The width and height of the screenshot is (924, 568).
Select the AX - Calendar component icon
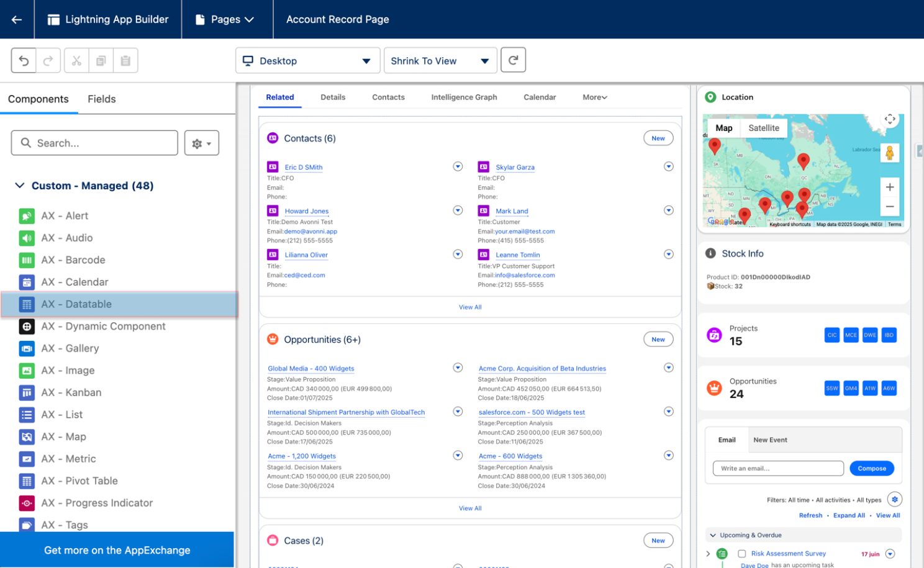pos(27,282)
